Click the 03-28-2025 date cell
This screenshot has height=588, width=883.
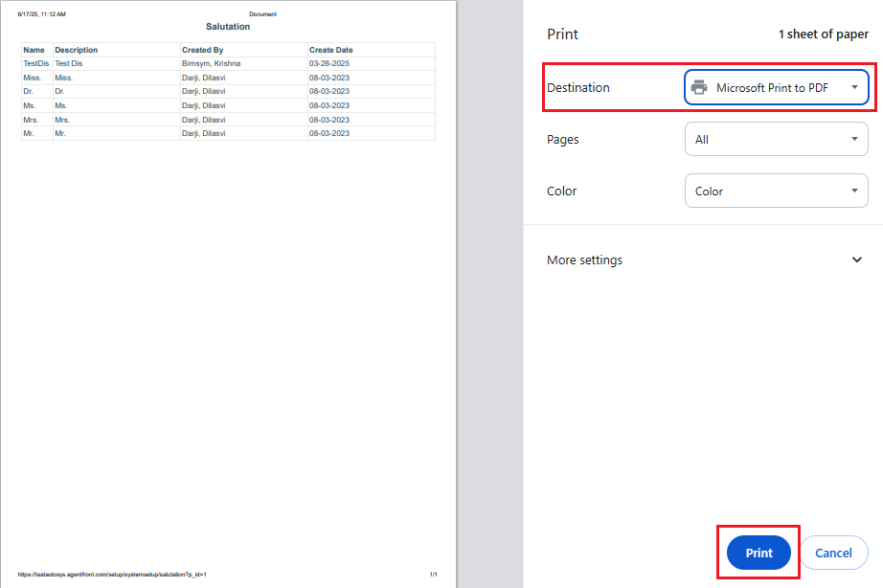pos(329,63)
